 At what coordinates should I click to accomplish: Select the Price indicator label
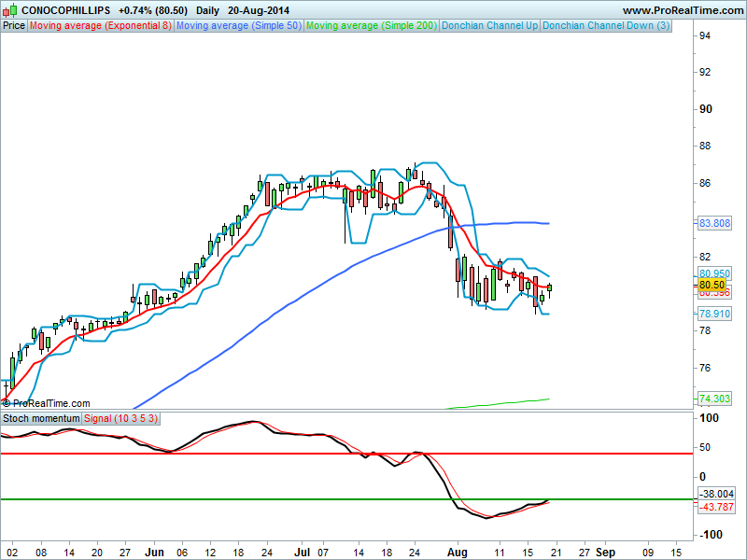[14, 26]
